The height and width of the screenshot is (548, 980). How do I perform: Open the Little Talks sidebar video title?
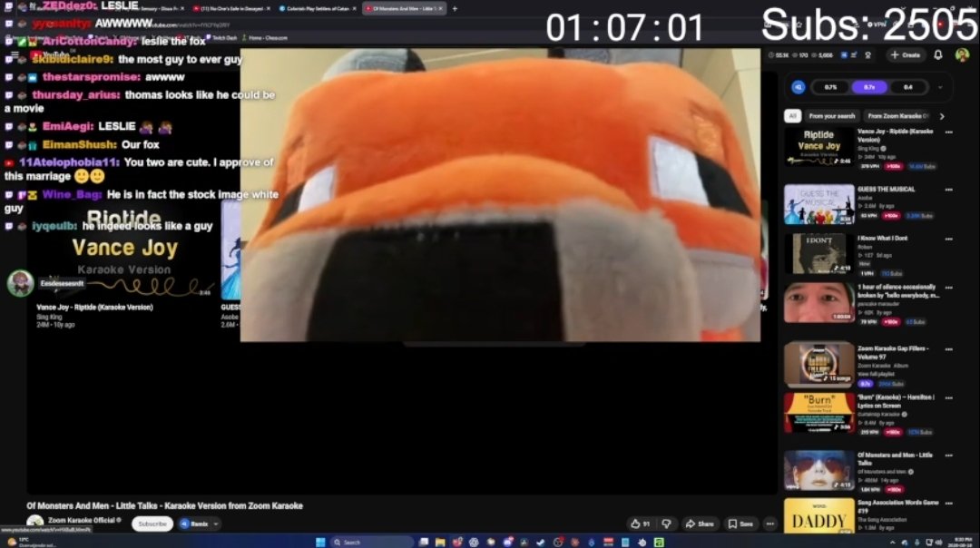tap(895, 459)
